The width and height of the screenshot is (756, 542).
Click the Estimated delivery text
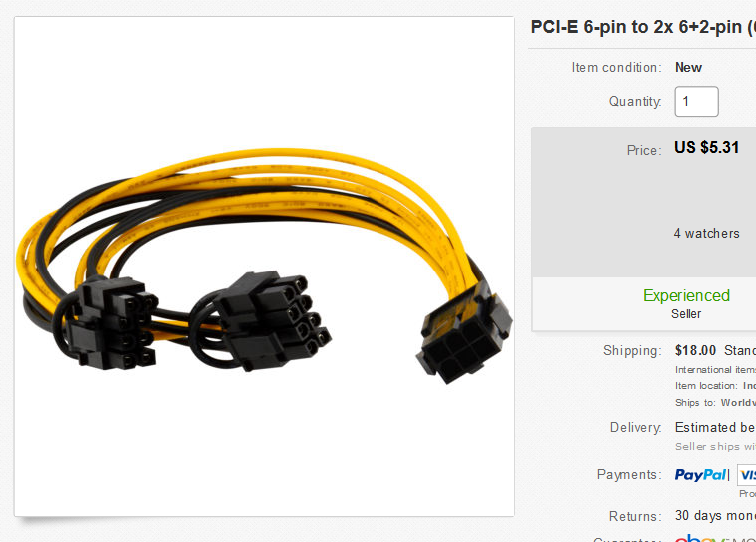click(715, 428)
